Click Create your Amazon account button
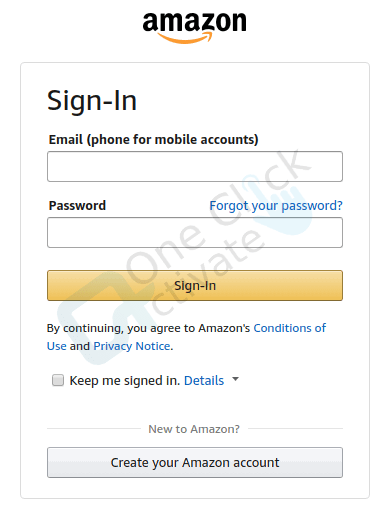This screenshot has height=515, width=391. pos(195,462)
